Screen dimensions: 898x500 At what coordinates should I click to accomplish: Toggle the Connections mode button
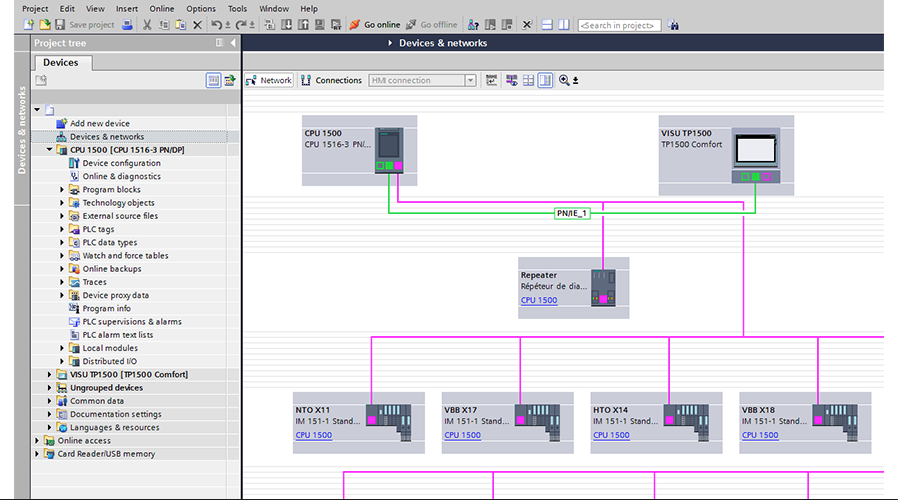[x=331, y=81]
